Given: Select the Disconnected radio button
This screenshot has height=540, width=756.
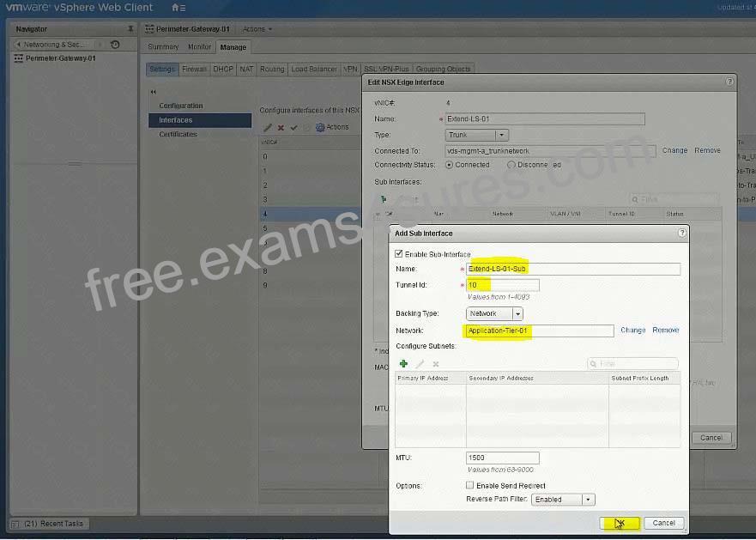Looking at the screenshot, I should (511, 165).
